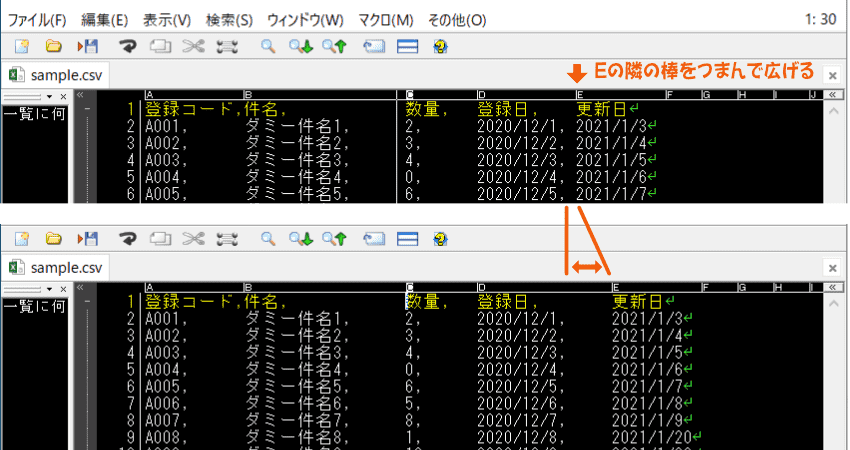
Task: Close the lower tab bar with X
Action: [833, 267]
